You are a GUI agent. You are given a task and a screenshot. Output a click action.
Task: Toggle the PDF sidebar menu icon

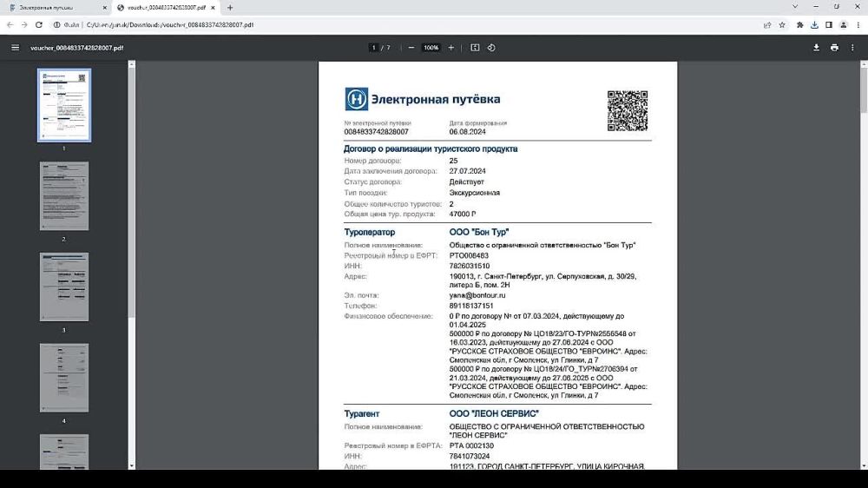16,48
